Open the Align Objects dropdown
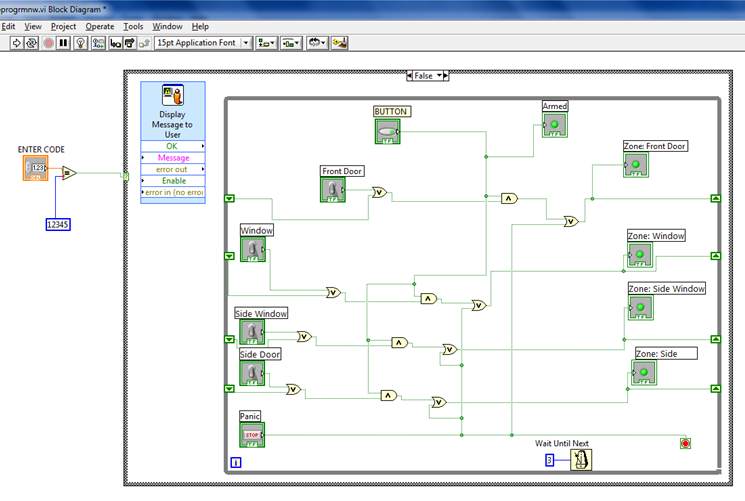 [266, 43]
